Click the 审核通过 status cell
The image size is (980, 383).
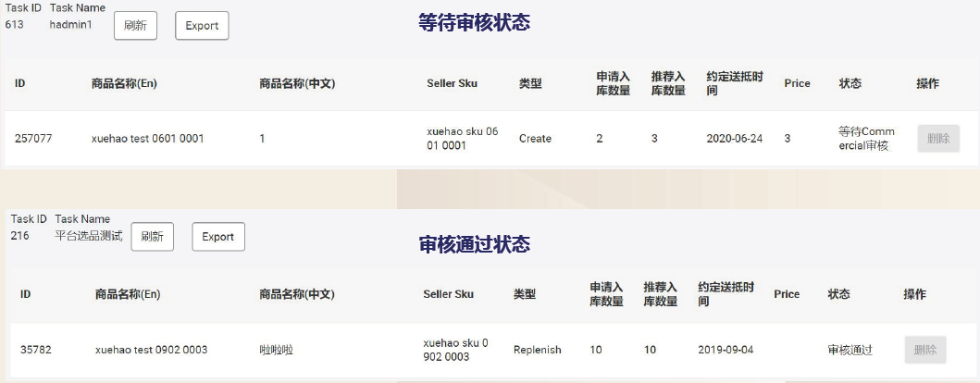(x=850, y=350)
